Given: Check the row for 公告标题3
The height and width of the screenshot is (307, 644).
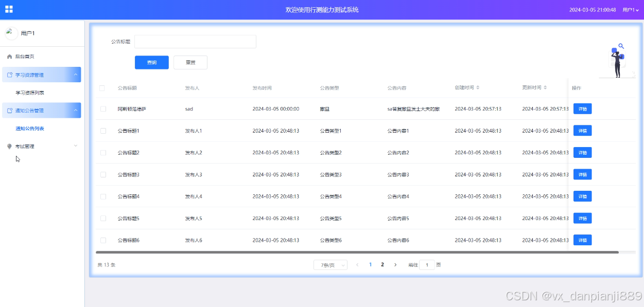Looking at the screenshot, I should tap(103, 174).
